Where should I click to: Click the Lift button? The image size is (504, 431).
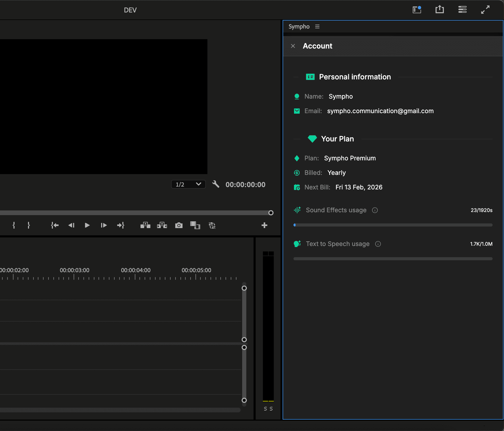point(145,225)
